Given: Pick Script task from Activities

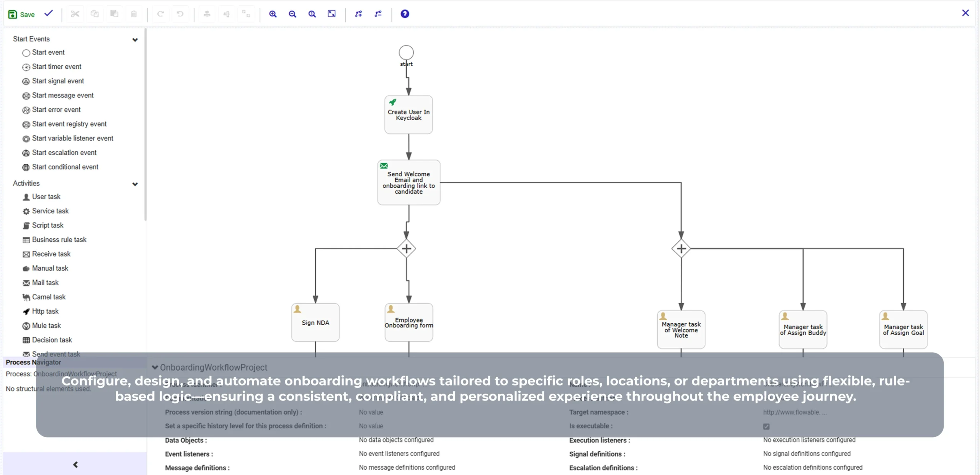Looking at the screenshot, I should click(x=43, y=226).
